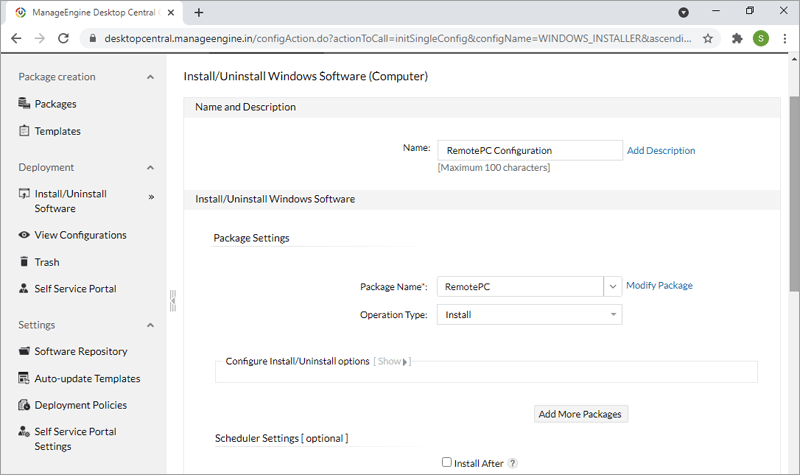Viewport: 800px width, 475px height.
Task: Bookmark this page with the star icon
Action: pos(708,38)
